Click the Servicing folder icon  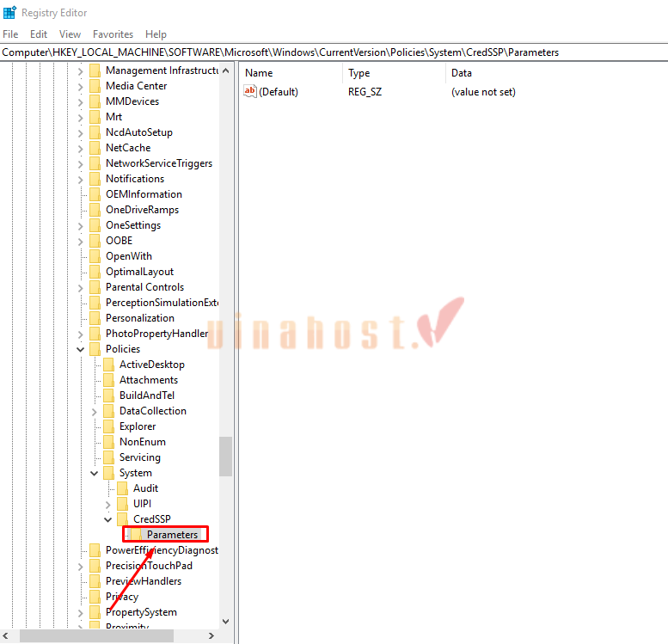[x=108, y=457]
